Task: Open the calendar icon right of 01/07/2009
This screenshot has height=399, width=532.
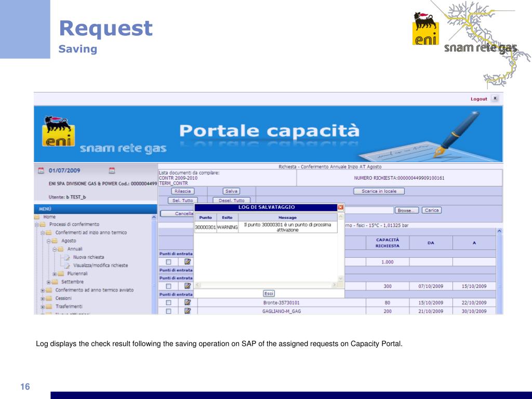Action: [112, 170]
